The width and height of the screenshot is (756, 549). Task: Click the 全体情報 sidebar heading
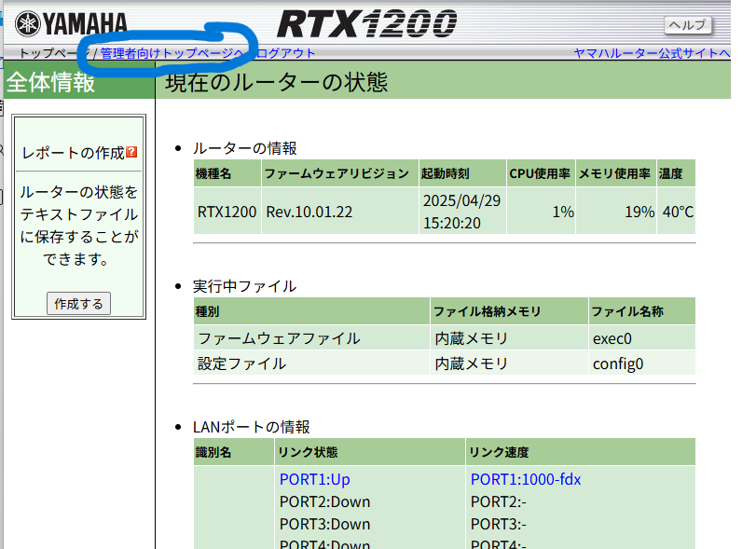coord(50,82)
